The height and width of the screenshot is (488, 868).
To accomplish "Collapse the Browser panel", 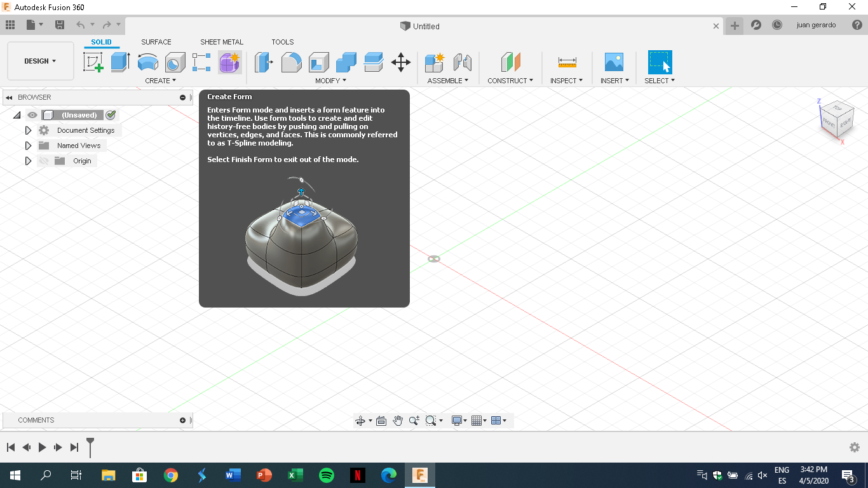I will point(9,97).
